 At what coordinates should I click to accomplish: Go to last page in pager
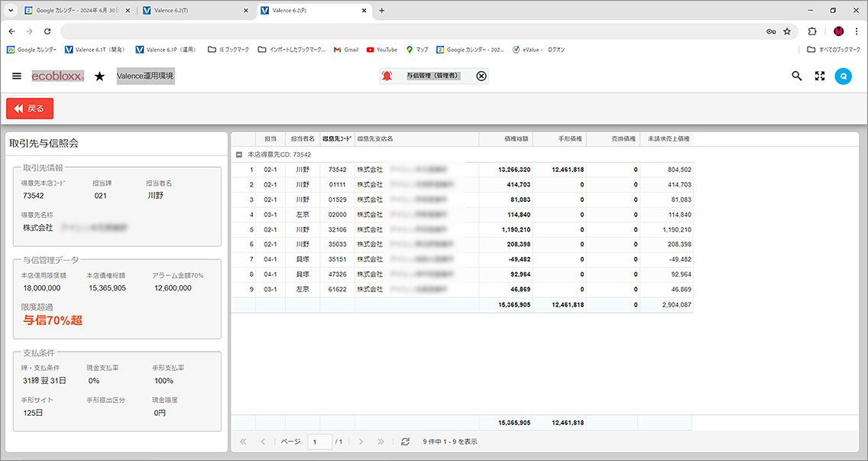point(381,442)
